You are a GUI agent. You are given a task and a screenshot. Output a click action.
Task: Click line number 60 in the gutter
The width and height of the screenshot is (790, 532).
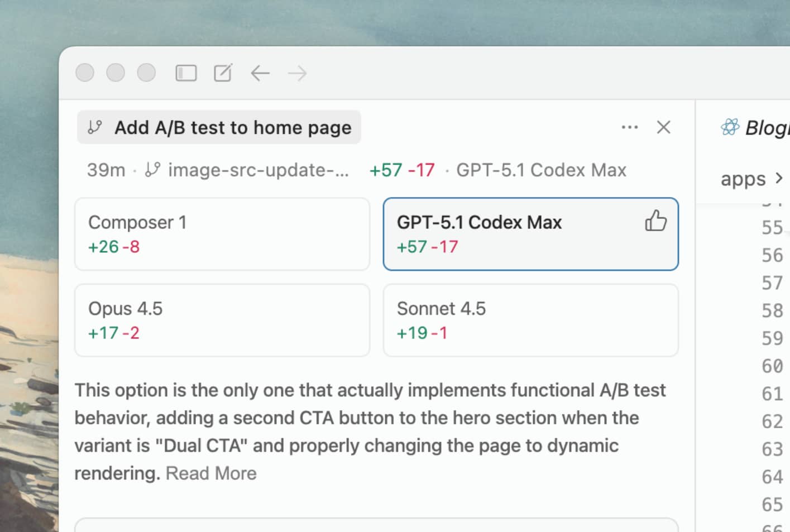772,366
